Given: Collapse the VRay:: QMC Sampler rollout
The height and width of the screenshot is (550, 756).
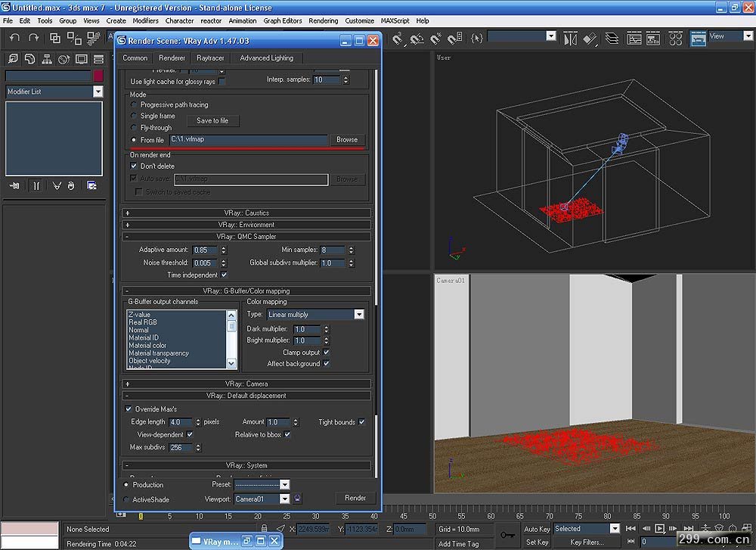Looking at the screenshot, I should coord(246,236).
